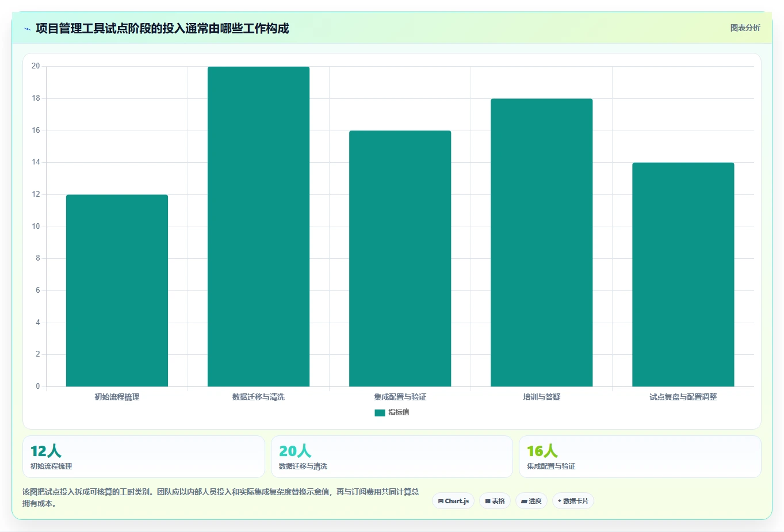Click the 指标值 legend label
Viewport: 784px width, 532px height.
(x=399, y=412)
